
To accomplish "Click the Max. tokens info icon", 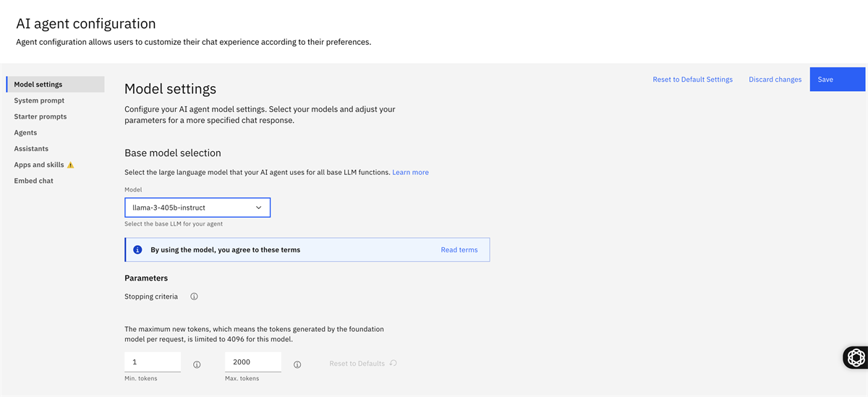I will pos(297,364).
